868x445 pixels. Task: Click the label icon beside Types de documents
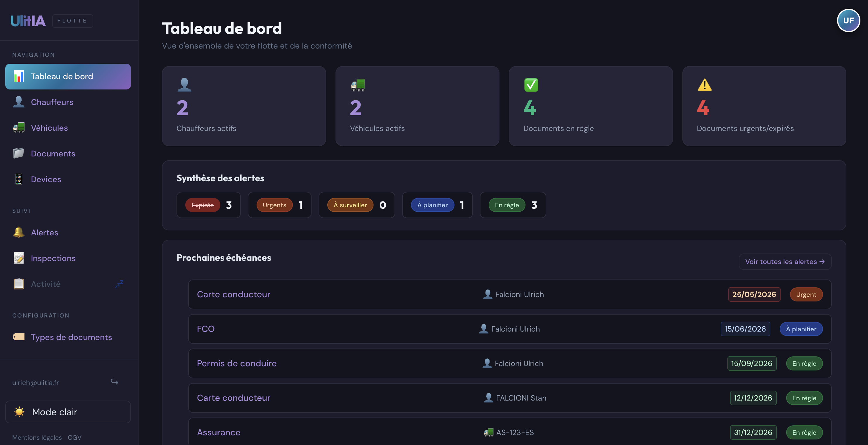click(x=18, y=337)
